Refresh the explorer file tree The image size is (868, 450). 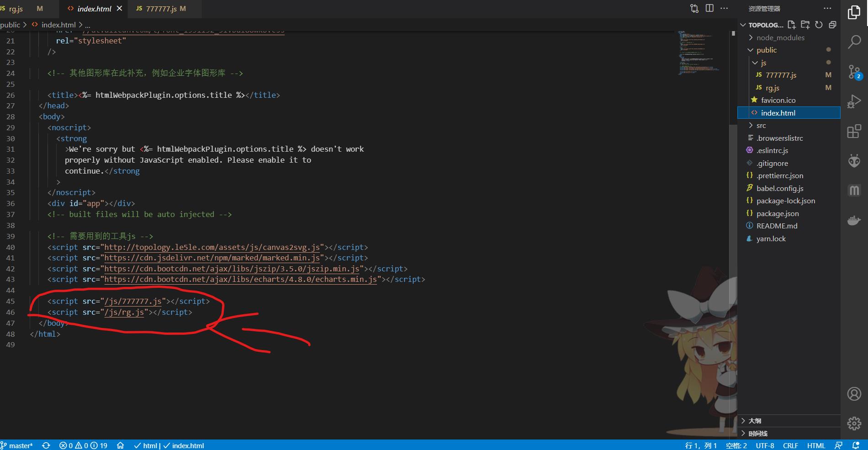click(819, 25)
